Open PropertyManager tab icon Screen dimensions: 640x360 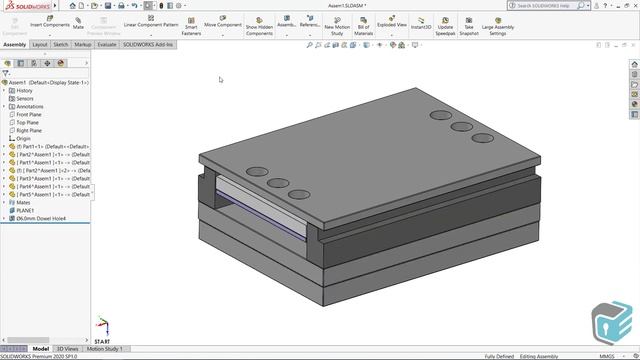21,63
